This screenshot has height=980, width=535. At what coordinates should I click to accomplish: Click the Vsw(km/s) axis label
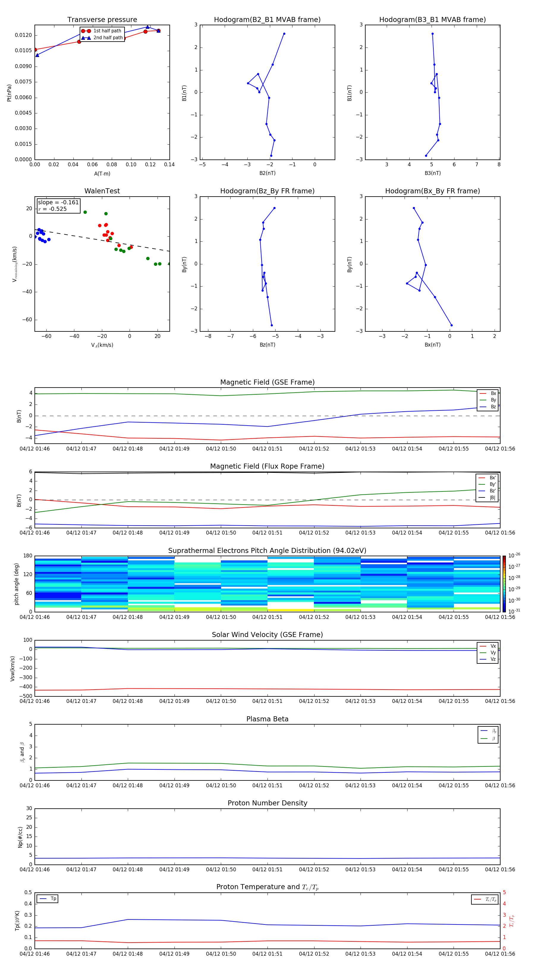(x=12, y=668)
